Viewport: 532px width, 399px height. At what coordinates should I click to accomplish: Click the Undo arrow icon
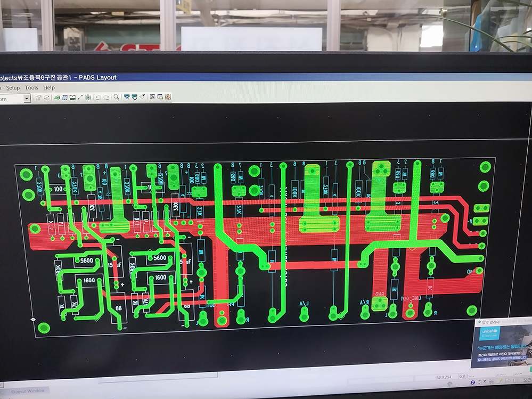(x=99, y=97)
